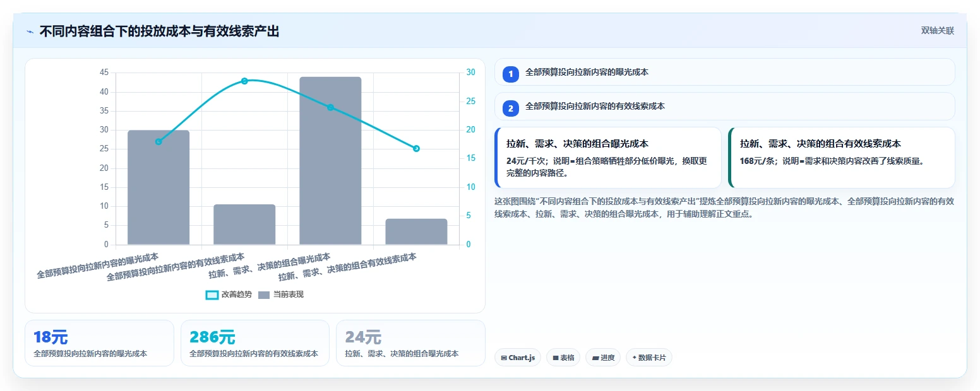Click the summary paragraph starting 这张图围绕

tap(725, 207)
